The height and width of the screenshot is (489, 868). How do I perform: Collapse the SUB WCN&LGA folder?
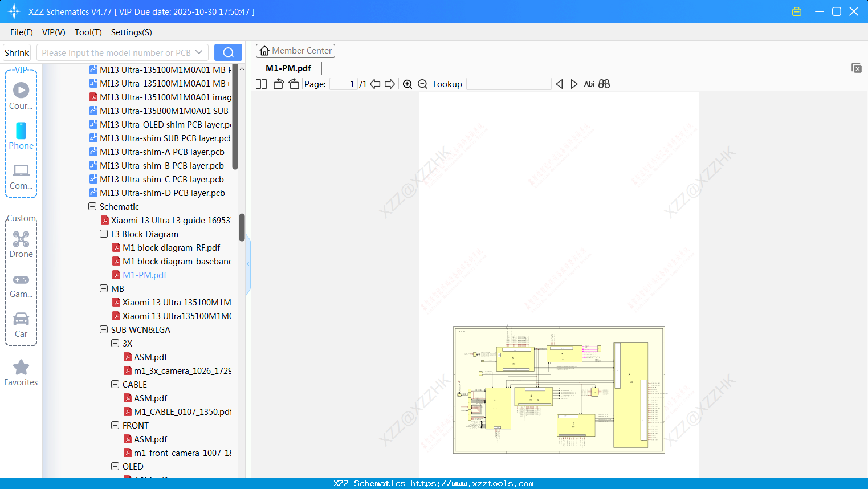(104, 330)
